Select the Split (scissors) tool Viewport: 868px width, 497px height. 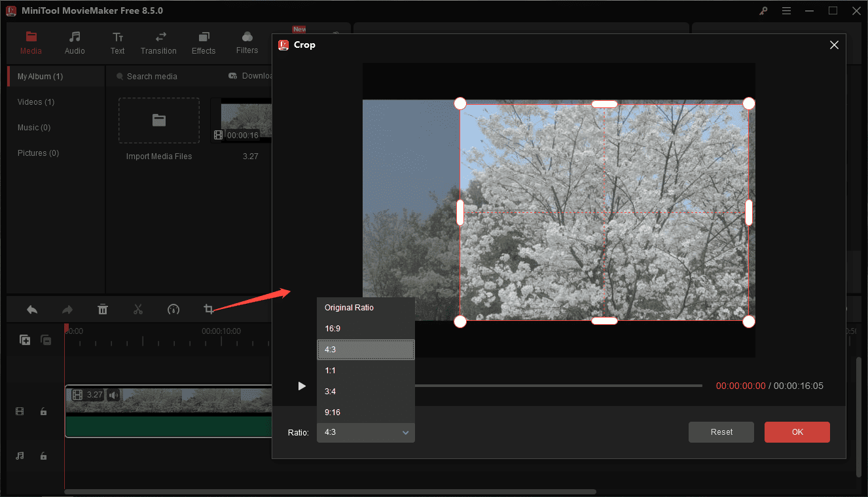pyautogui.click(x=138, y=309)
